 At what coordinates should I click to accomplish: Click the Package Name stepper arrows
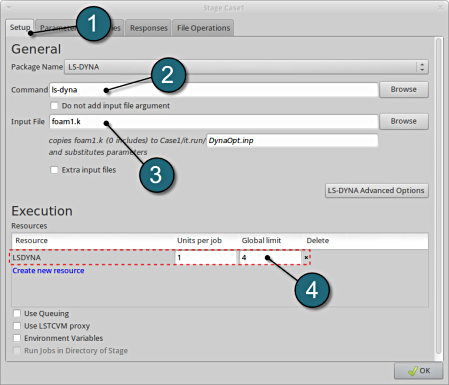click(x=422, y=67)
